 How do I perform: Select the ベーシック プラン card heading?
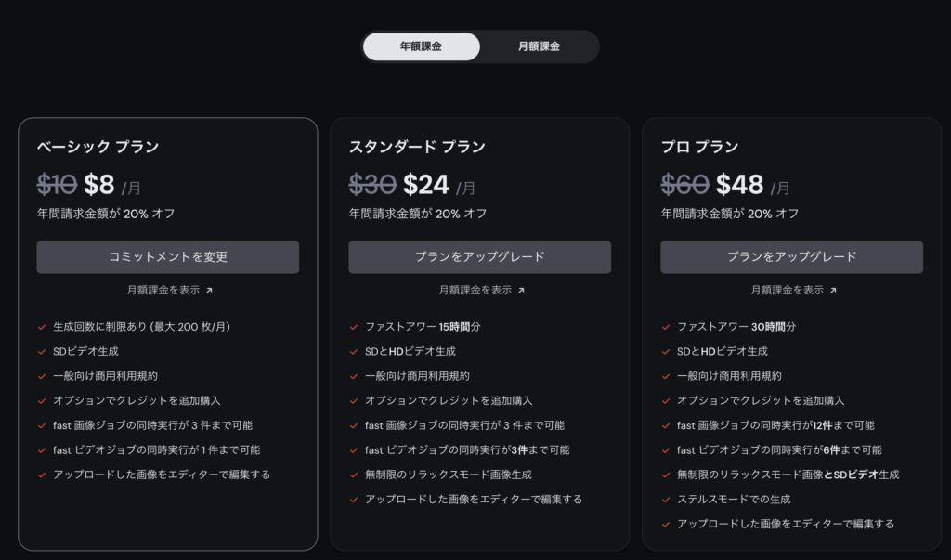click(98, 147)
